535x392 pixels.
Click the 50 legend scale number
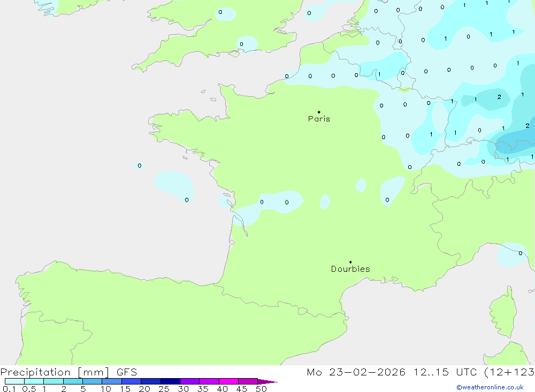point(262,389)
